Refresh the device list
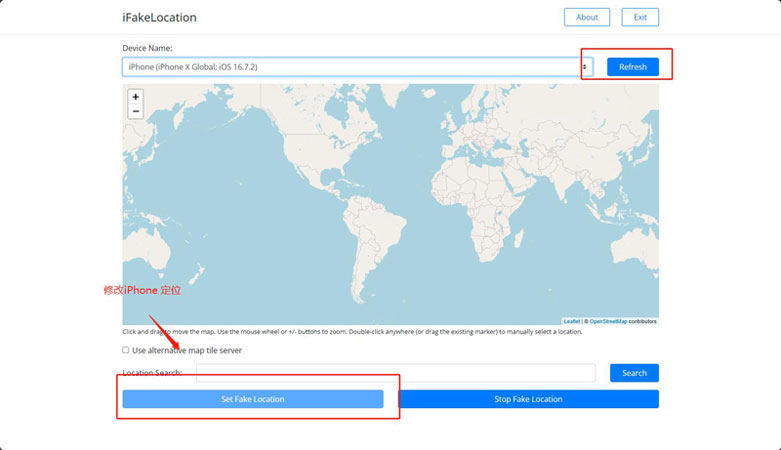781x450 pixels. [x=632, y=67]
